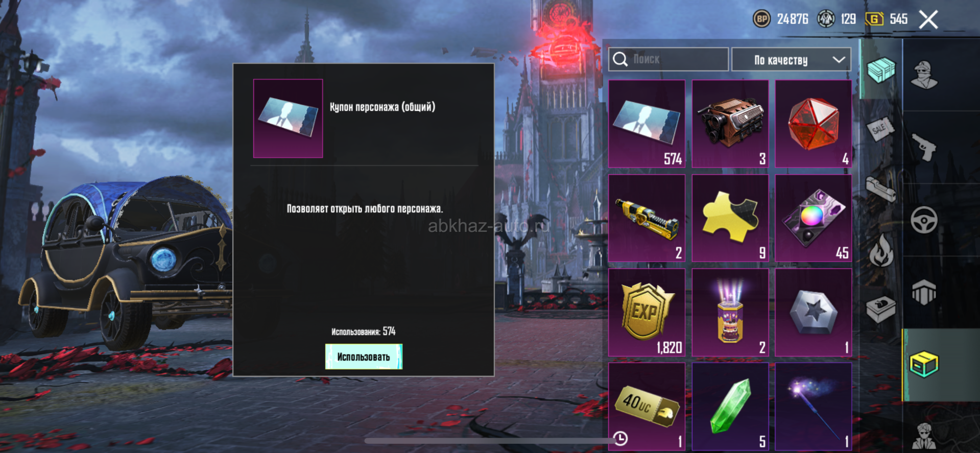Screen dimensions: 980x453
Task: Select the 40 UC coupon item
Action: 647,407
